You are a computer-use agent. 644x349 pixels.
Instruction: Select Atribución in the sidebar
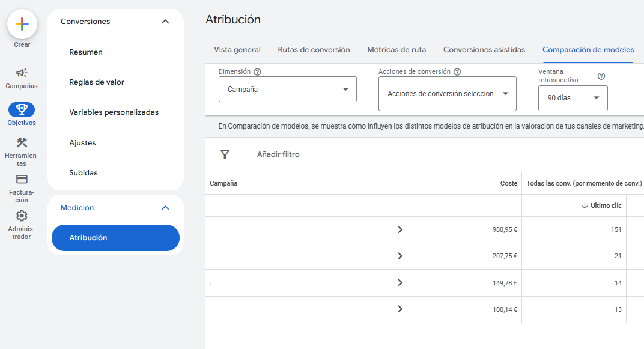click(115, 238)
